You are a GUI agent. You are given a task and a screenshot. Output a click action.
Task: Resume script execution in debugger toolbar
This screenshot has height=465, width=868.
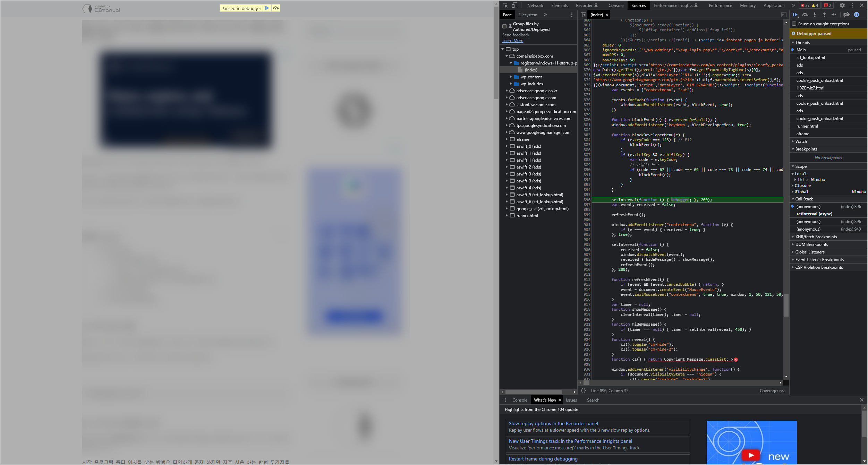click(795, 15)
